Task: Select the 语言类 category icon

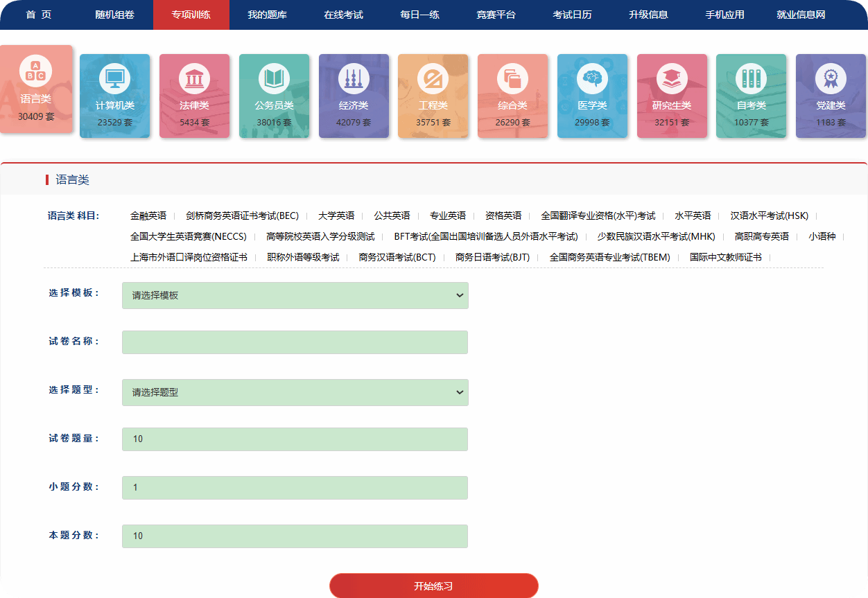Action: click(35, 71)
